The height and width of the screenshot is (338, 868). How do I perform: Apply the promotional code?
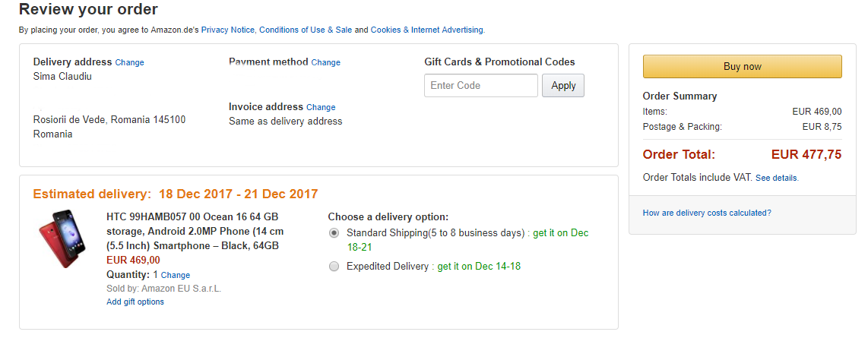point(562,86)
